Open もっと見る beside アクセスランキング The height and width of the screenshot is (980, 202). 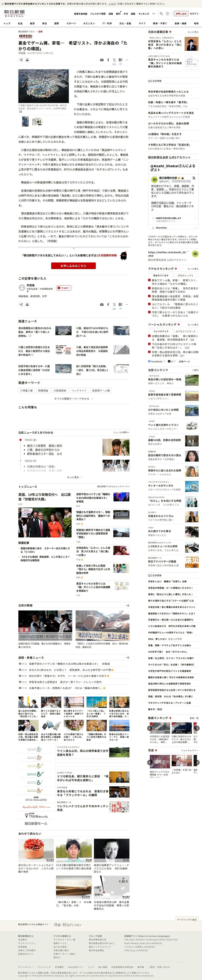tap(193, 269)
